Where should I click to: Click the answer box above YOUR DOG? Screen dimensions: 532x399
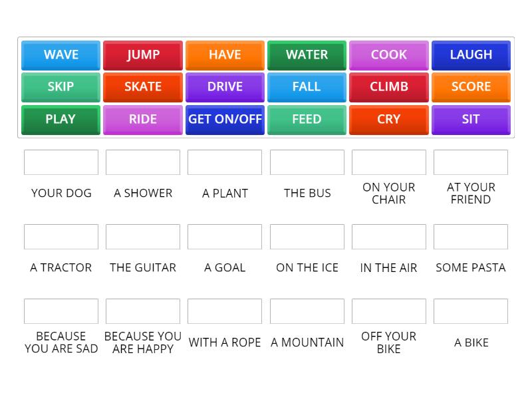(61, 162)
